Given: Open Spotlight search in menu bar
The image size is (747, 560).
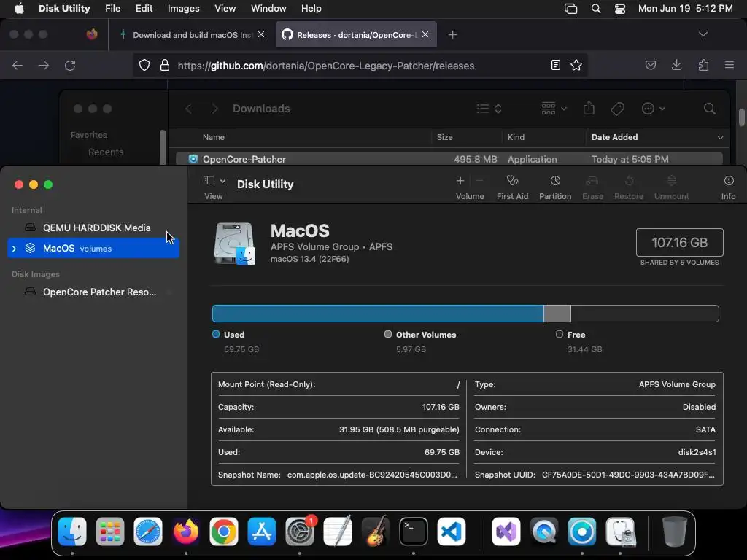Looking at the screenshot, I should click(x=595, y=9).
